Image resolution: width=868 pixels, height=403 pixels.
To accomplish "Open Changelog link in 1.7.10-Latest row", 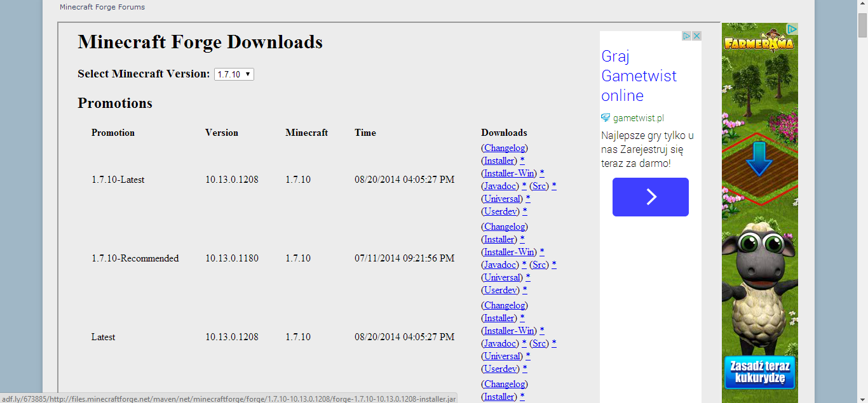I will click(505, 148).
